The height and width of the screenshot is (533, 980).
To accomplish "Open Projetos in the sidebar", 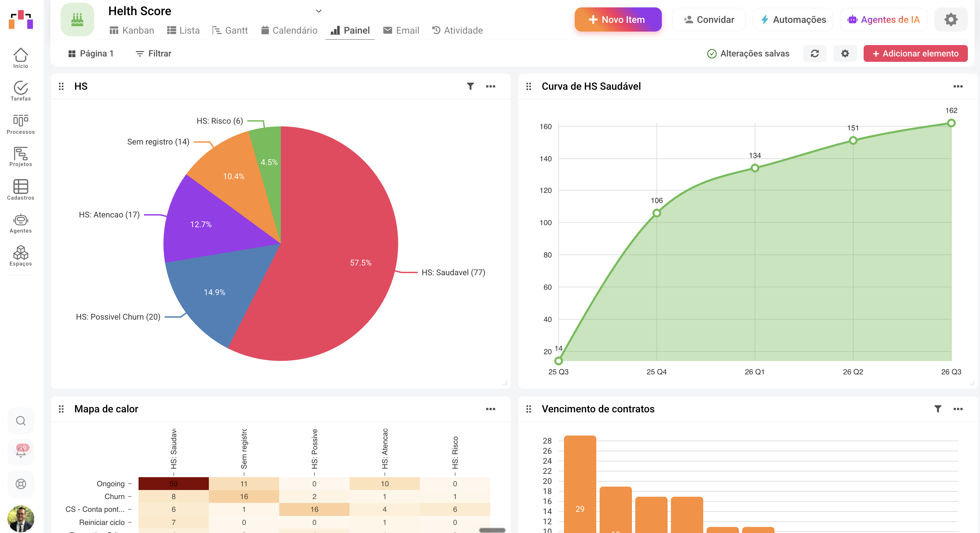I will (21, 157).
